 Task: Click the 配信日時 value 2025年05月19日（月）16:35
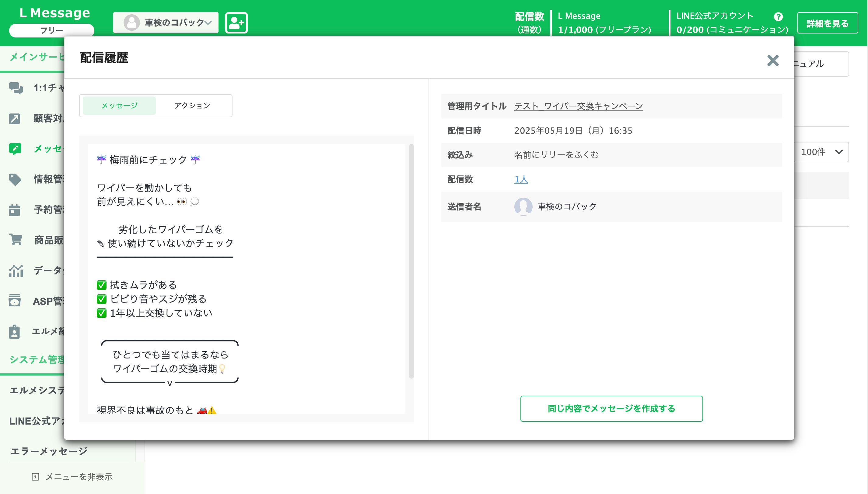tap(573, 131)
